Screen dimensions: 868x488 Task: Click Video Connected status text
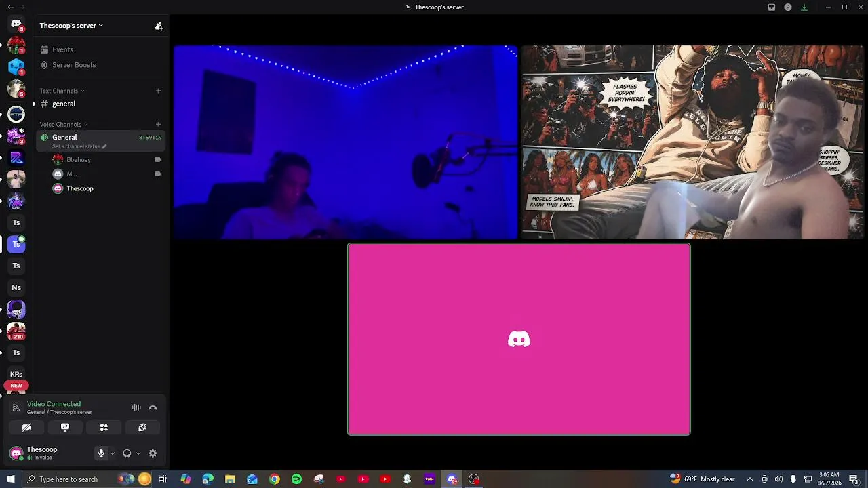54,404
